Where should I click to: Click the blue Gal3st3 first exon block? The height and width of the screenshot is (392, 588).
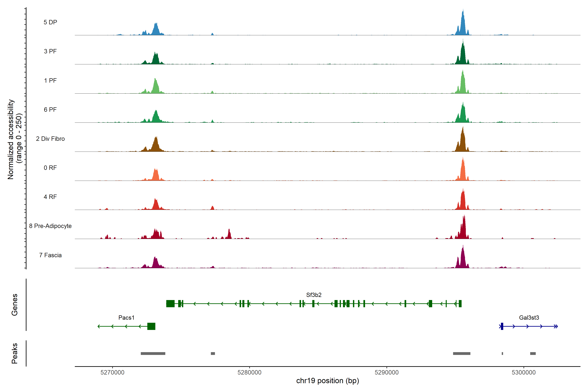[502, 326]
